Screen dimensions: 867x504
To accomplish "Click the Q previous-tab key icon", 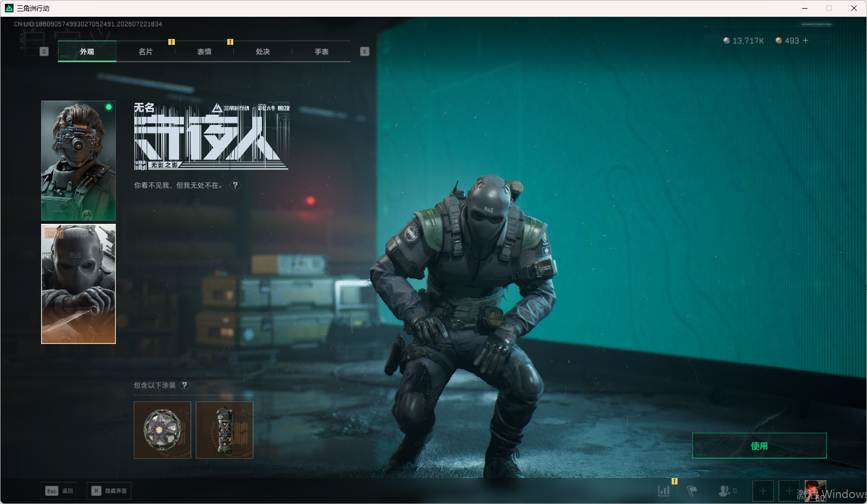I will (44, 51).
